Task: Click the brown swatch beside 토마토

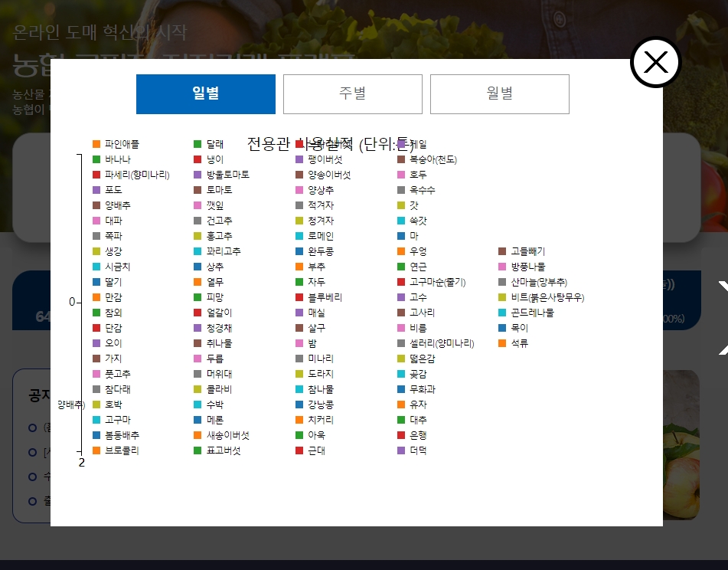Action: pos(198,190)
